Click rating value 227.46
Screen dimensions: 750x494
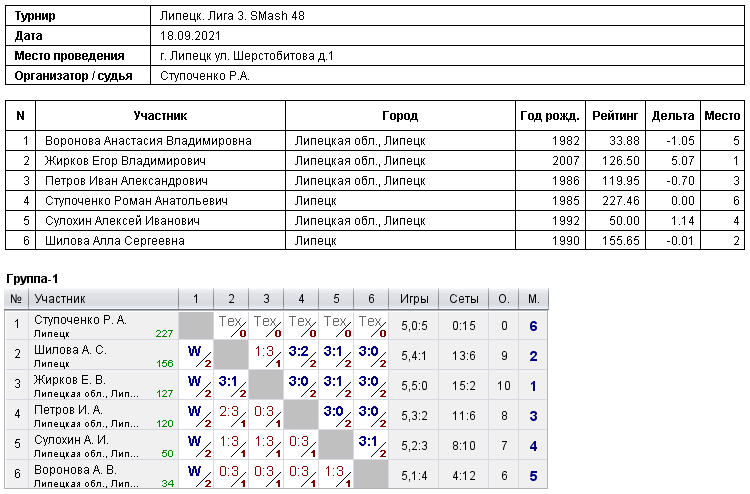(620, 201)
